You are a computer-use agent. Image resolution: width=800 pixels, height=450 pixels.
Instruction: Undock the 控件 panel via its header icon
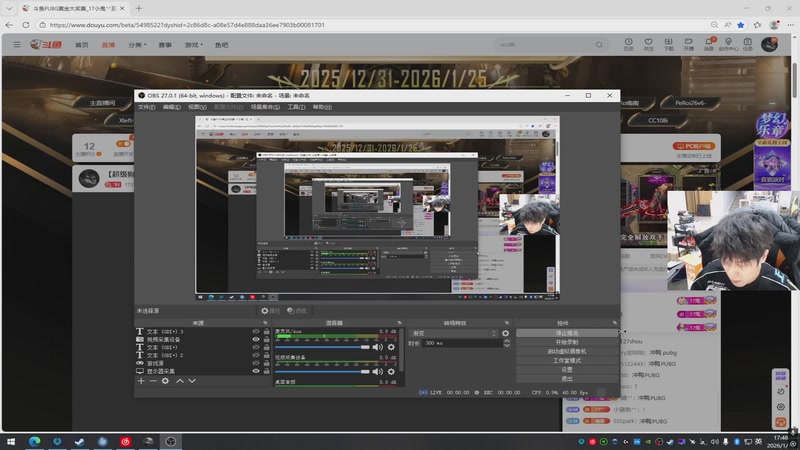tap(614, 323)
